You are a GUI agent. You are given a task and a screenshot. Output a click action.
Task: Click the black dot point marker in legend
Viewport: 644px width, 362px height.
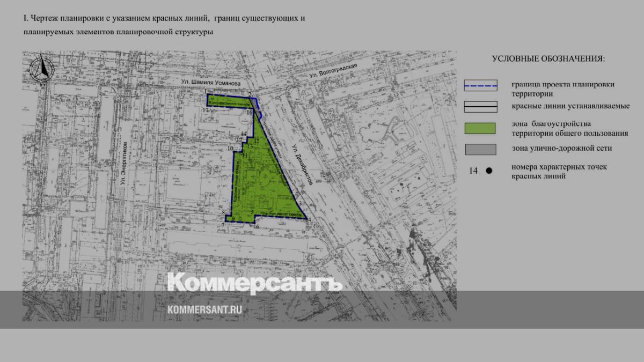(x=489, y=171)
